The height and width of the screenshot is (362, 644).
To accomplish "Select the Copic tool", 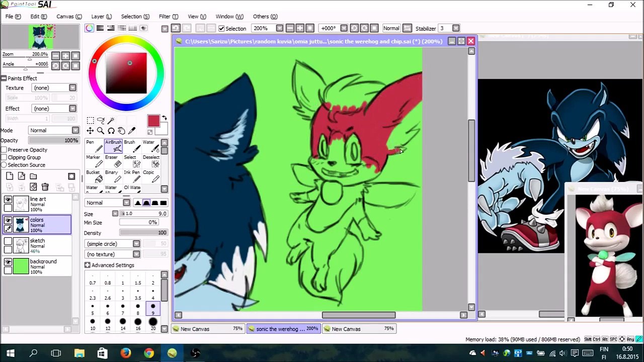I will pos(151,176).
